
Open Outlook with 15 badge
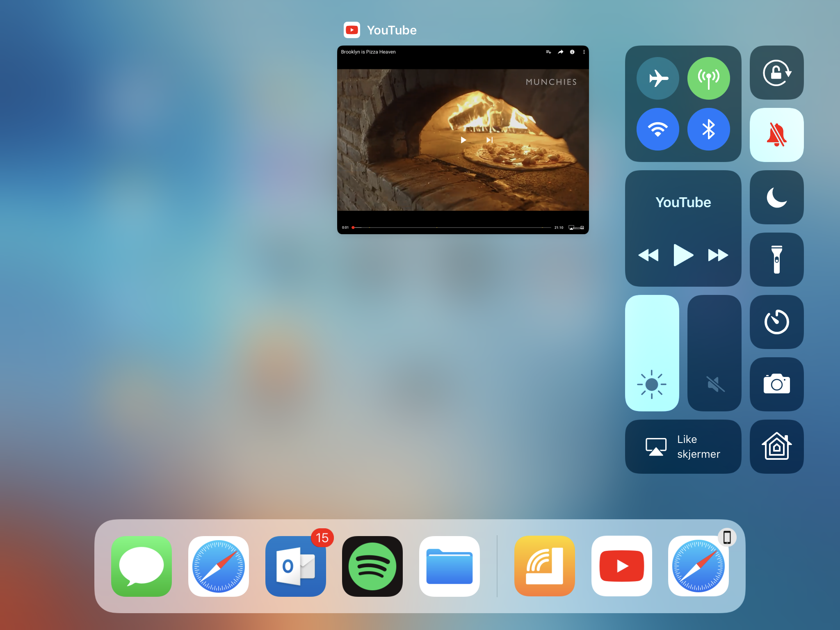296,566
